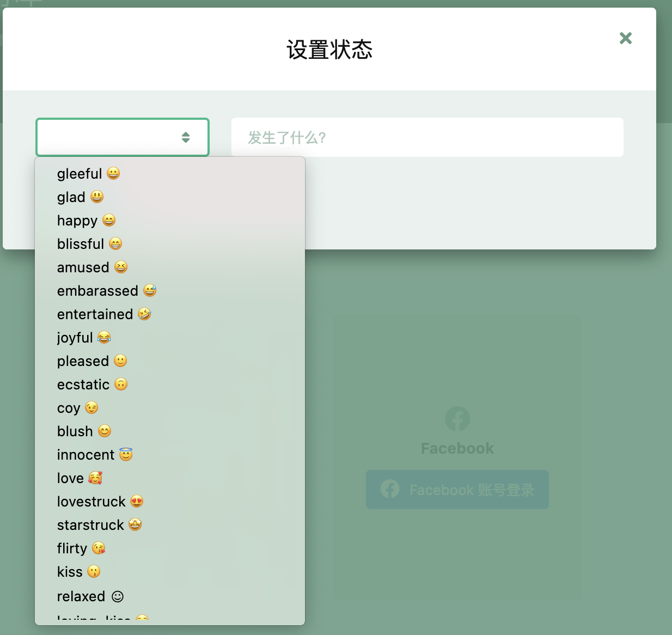Choose the "embarassed" list entry
This screenshot has height=635, width=672.
click(106, 291)
